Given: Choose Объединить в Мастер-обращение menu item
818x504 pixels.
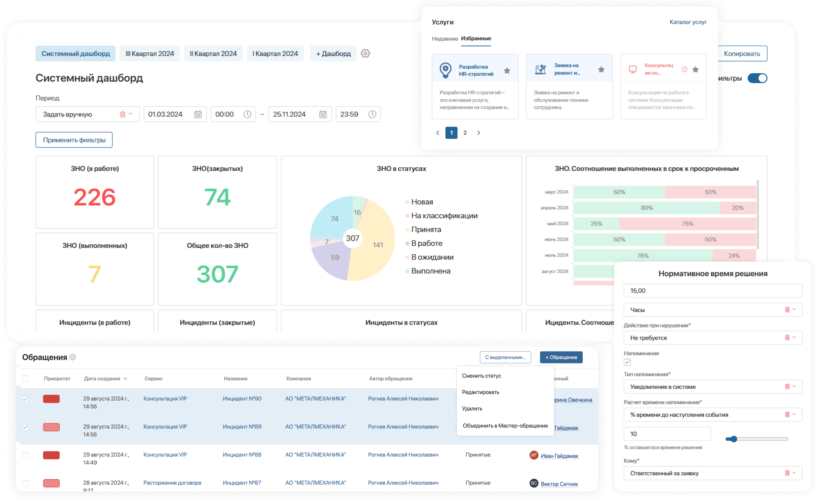Looking at the screenshot, I should (x=505, y=426).
